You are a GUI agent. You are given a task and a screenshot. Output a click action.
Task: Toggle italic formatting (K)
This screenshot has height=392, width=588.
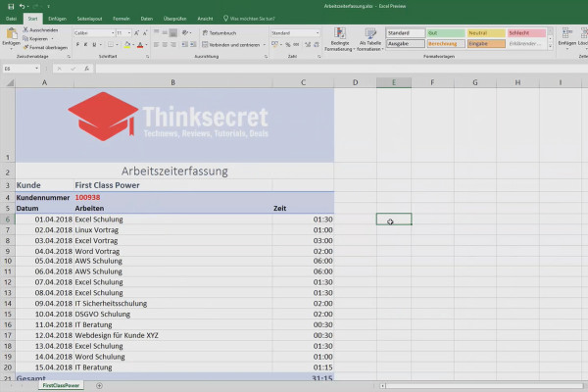pyautogui.click(x=85, y=45)
